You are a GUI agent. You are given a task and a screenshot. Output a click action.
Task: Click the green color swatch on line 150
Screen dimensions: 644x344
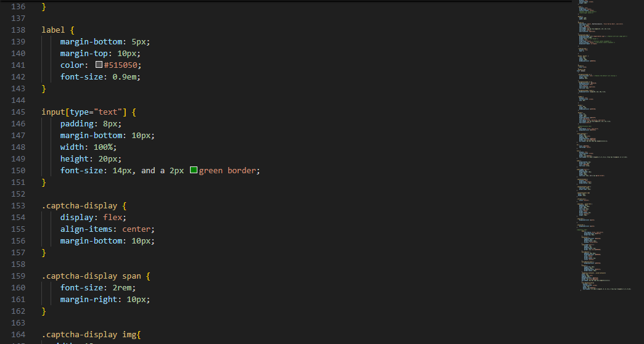point(194,171)
